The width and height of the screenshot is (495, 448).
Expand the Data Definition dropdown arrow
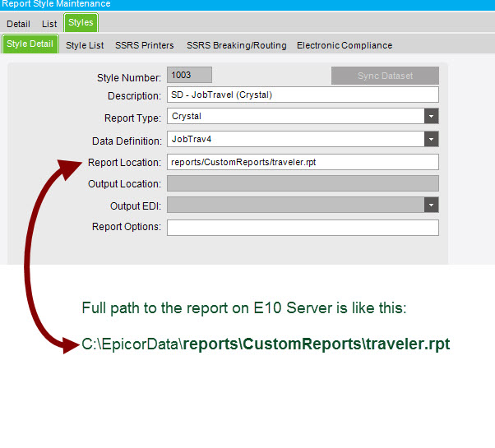pos(431,139)
